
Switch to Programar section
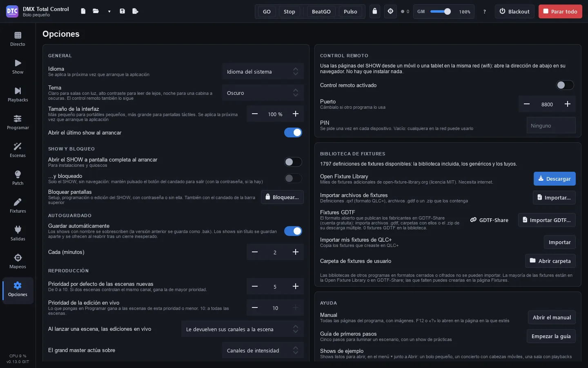[18, 123]
